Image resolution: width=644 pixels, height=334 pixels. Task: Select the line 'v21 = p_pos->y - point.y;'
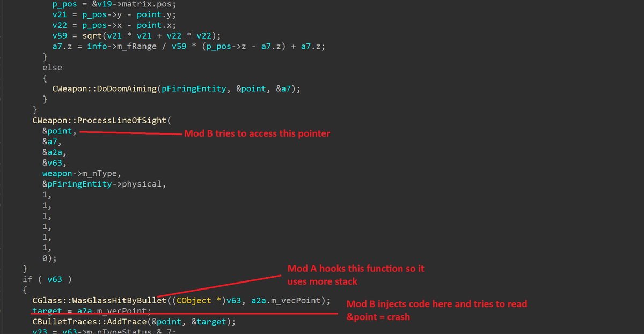[x=114, y=14]
